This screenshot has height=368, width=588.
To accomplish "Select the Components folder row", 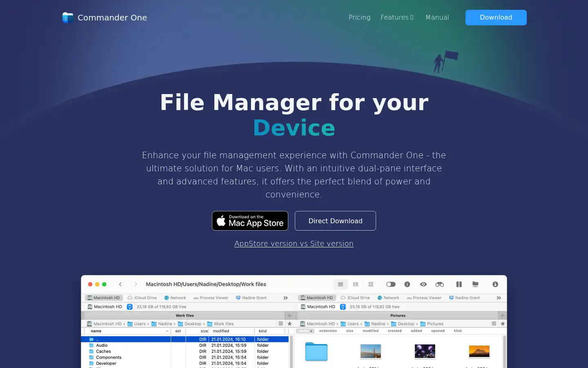I will pyautogui.click(x=185, y=357).
